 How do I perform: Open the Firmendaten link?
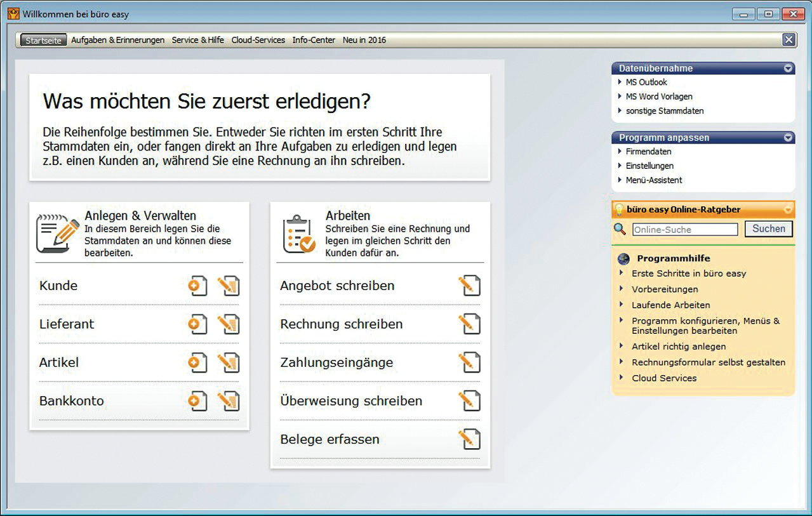[648, 152]
